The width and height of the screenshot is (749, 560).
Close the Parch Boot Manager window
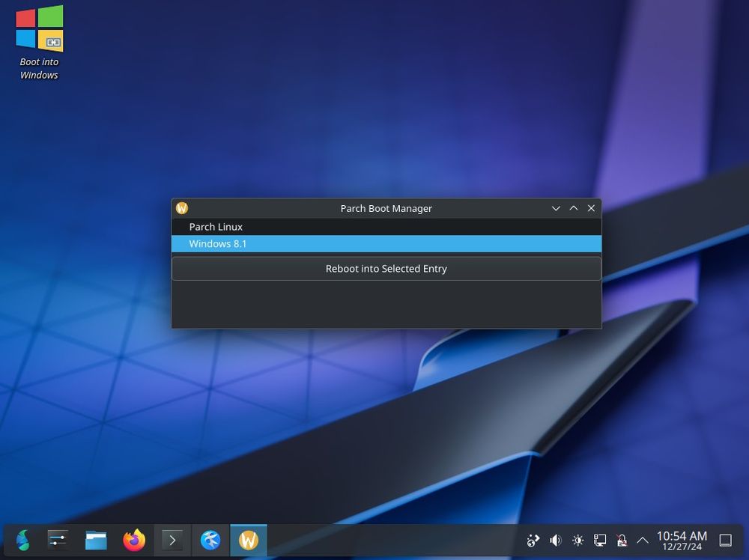tap(591, 208)
